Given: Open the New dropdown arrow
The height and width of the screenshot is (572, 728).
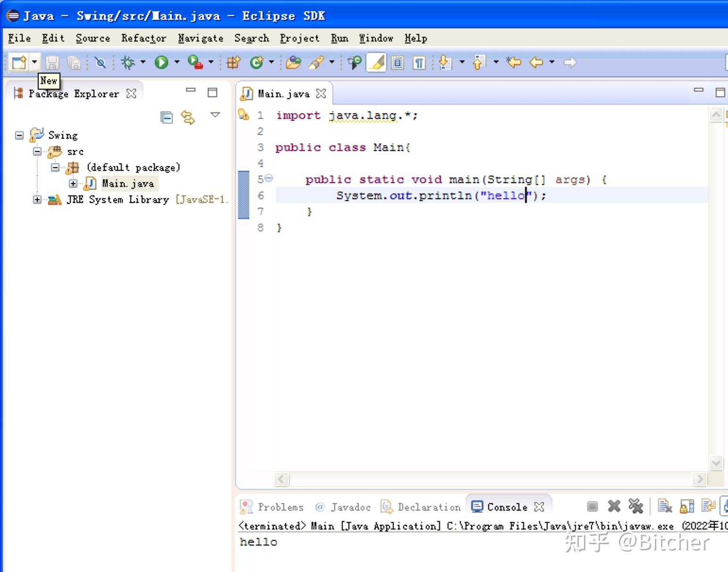Looking at the screenshot, I should 34,62.
